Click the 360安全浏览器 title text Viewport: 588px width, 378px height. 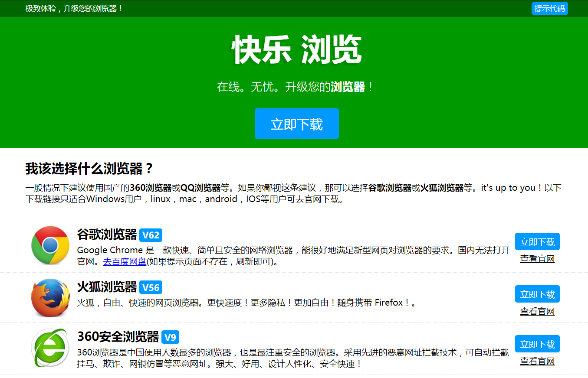[x=118, y=337]
